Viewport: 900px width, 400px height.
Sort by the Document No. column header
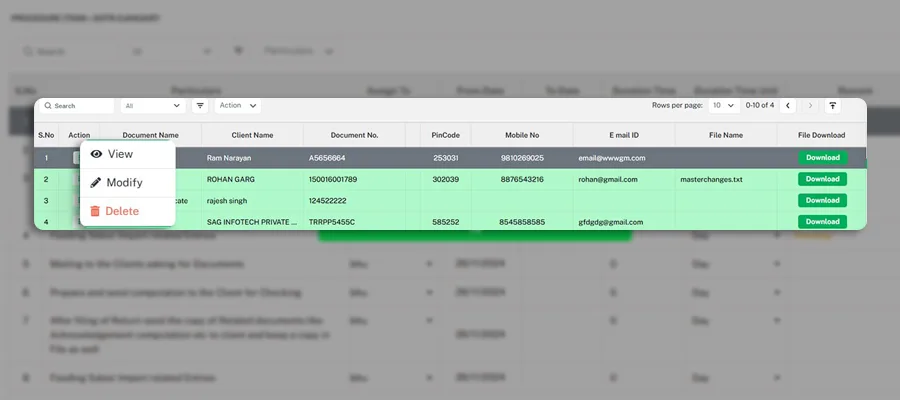pos(354,135)
